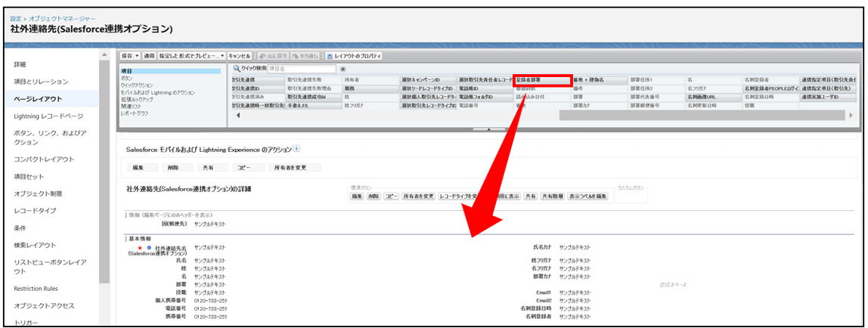
Task: Open 項目セット in the sidebar
Action: [29, 176]
